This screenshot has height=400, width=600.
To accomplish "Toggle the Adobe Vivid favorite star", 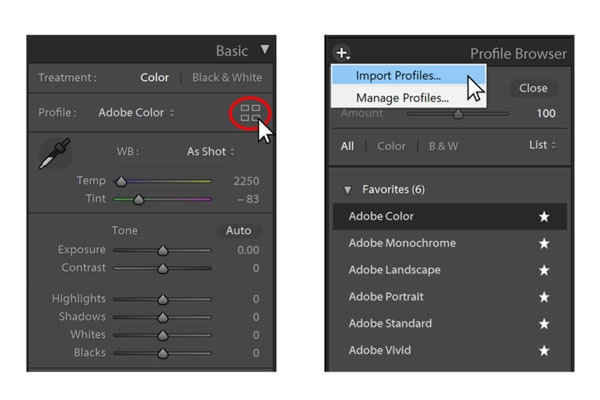I will coord(544,351).
